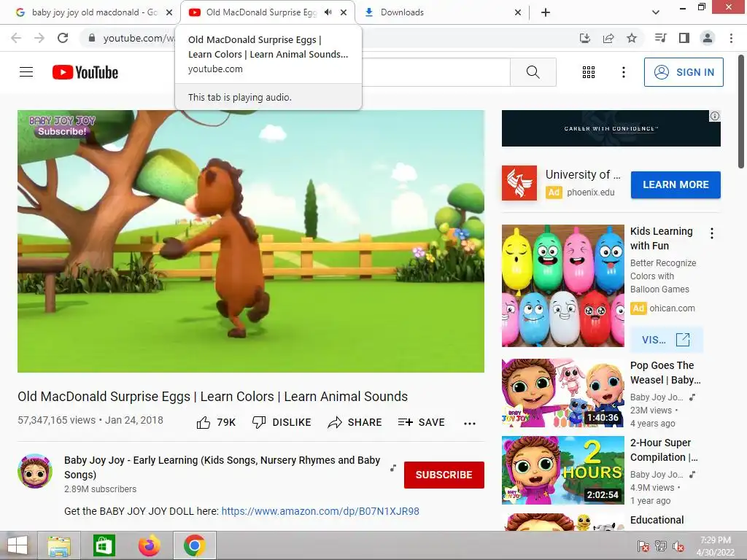
Task: Open options menu for Kids Learning ad
Action: (712, 233)
